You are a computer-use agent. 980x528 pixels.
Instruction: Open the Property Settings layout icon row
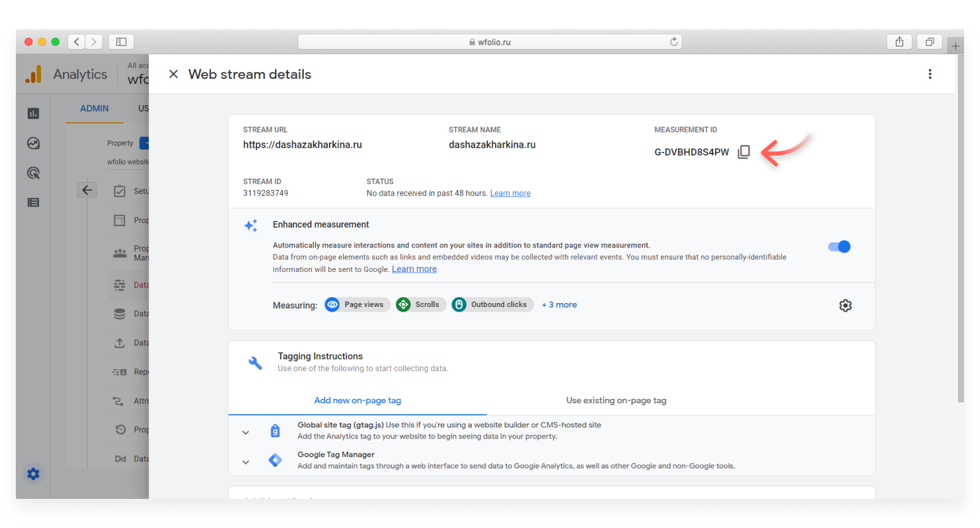120,220
